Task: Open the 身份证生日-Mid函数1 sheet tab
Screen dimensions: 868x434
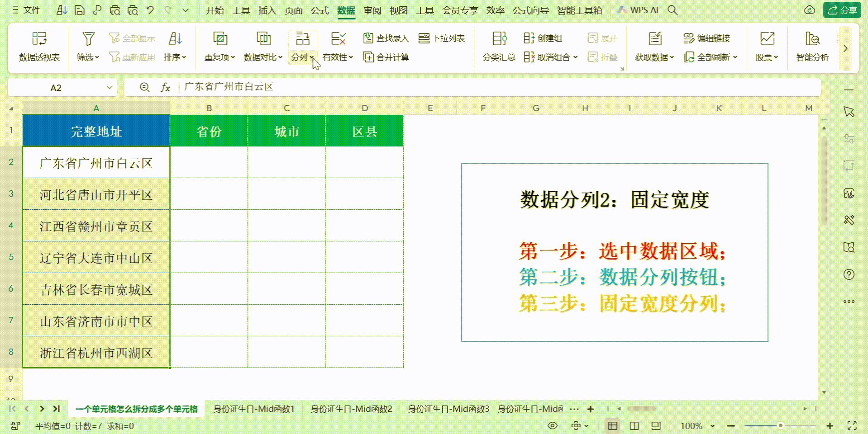Action: point(254,409)
